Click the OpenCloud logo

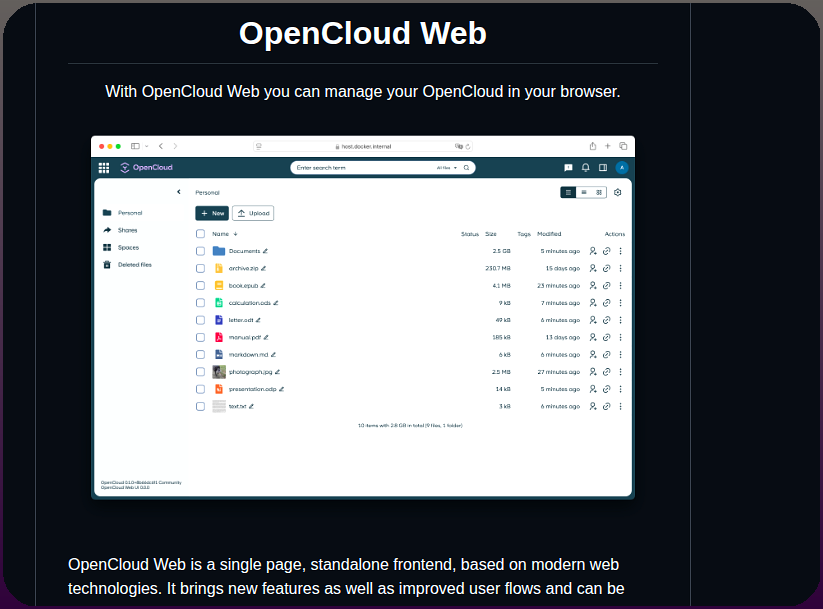[x=146, y=167]
